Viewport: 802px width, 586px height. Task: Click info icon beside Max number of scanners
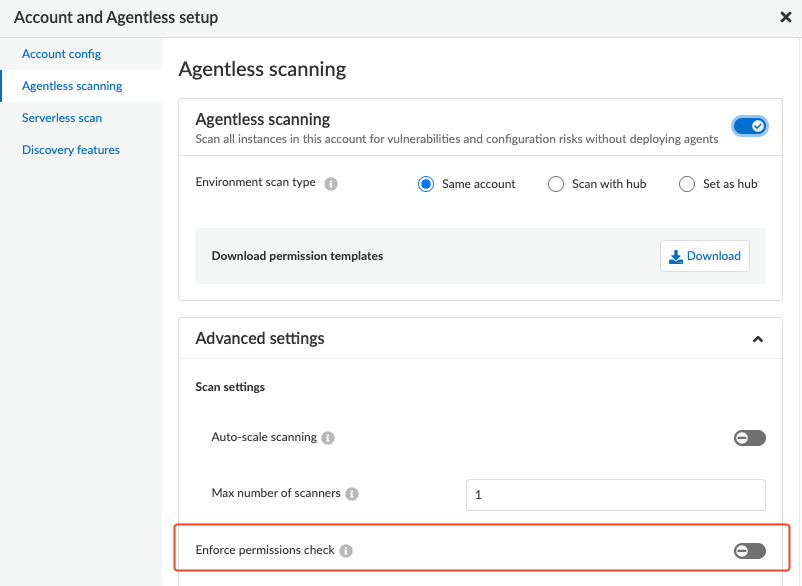[352, 494]
